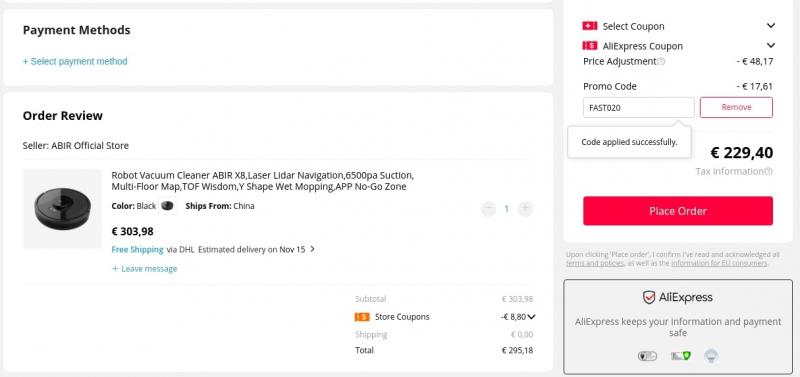
Task: Remove the applied FAST020 promo code
Action: pyautogui.click(x=736, y=107)
